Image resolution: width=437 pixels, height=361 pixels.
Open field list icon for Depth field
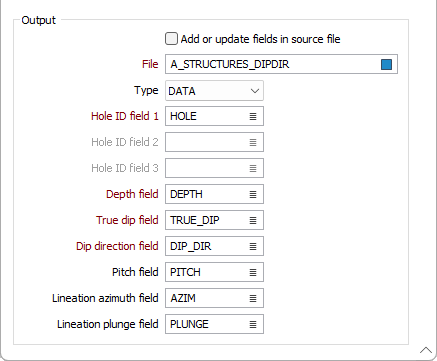(253, 194)
